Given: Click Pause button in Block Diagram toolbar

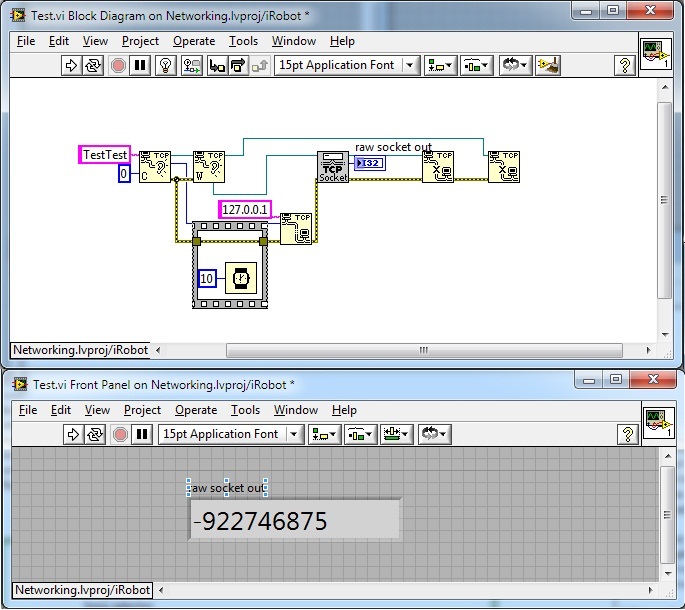Looking at the screenshot, I should pos(140,66).
